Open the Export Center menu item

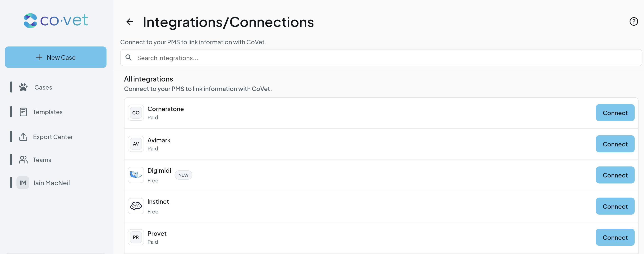(x=56, y=137)
